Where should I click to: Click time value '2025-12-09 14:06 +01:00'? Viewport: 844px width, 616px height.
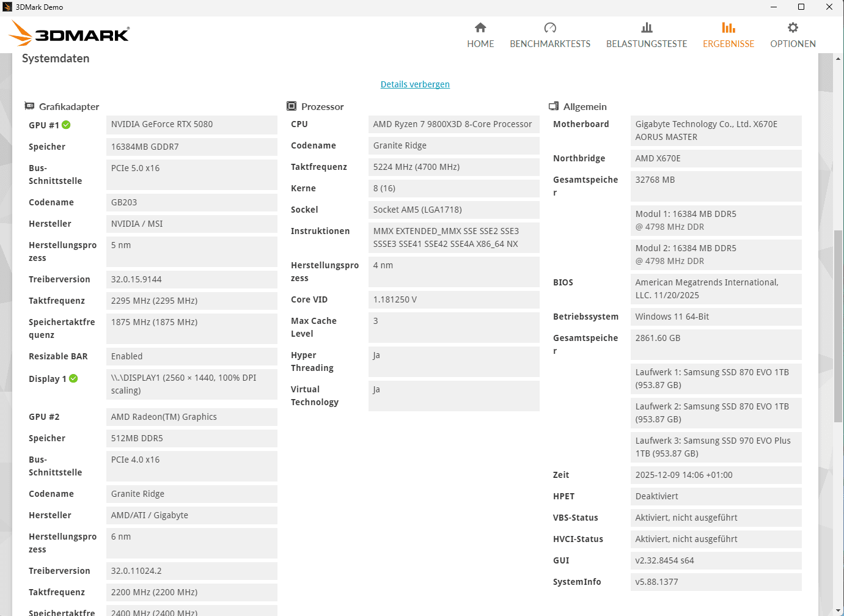pyautogui.click(x=716, y=475)
